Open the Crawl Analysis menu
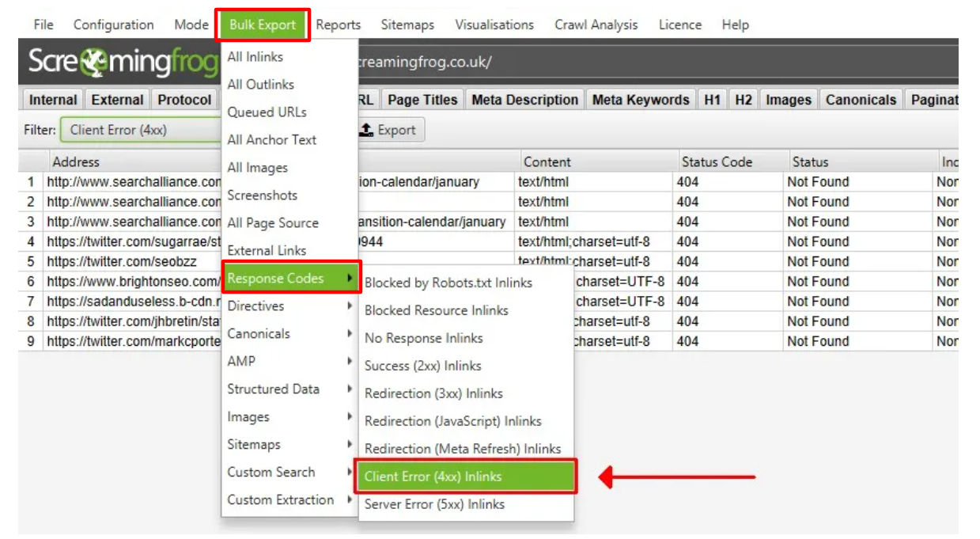The height and width of the screenshot is (539, 980). tap(596, 25)
